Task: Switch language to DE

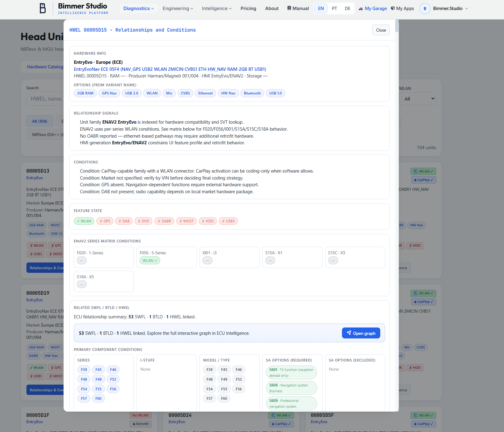Action: (348, 9)
